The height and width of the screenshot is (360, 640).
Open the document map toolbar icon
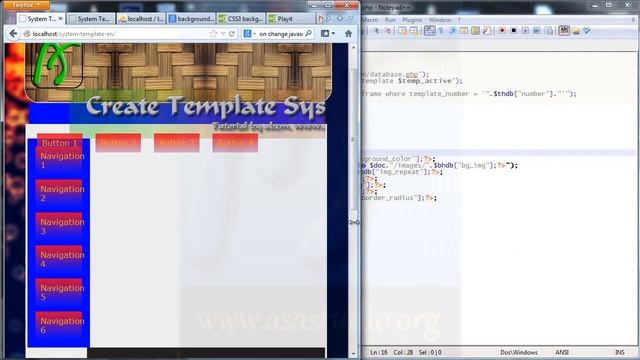point(476,31)
